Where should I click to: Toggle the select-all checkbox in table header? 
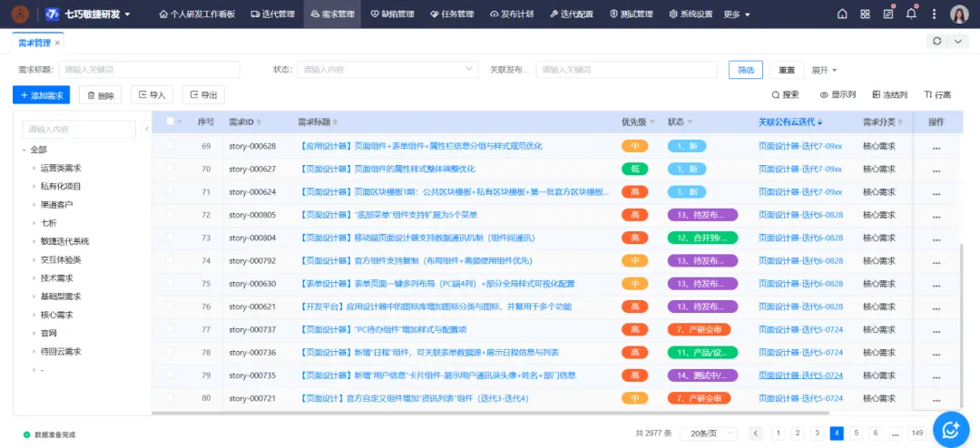click(x=170, y=122)
